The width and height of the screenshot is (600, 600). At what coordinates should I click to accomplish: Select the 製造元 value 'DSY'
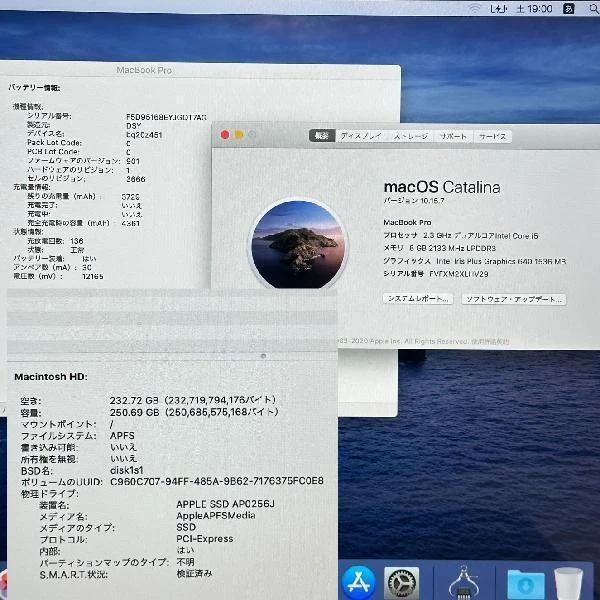(x=134, y=126)
